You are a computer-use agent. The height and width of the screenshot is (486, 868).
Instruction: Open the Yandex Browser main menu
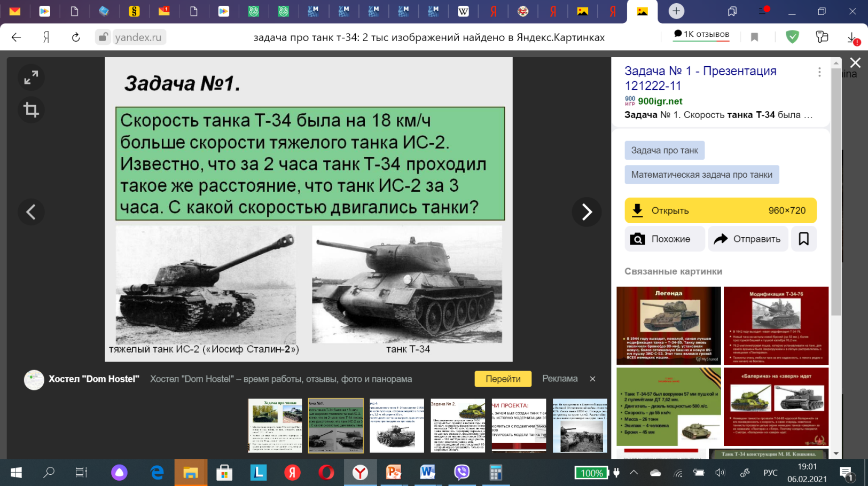(763, 11)
